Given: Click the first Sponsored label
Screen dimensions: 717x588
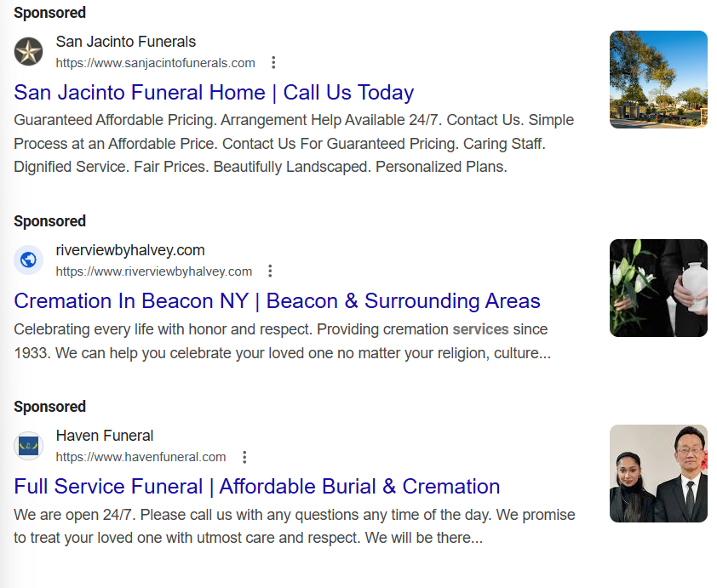Looking at the screenshot, I should [x=49, y=13].
